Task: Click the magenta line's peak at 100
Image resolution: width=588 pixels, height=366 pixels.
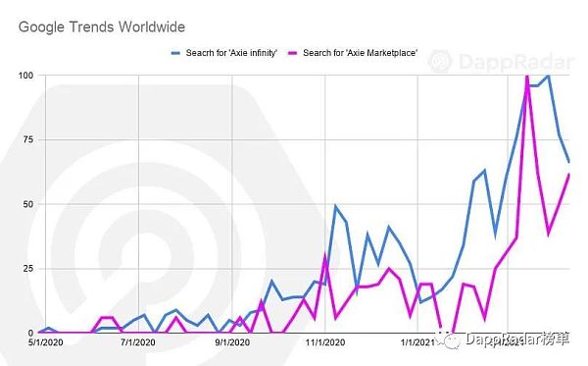Action: (527, 77)
